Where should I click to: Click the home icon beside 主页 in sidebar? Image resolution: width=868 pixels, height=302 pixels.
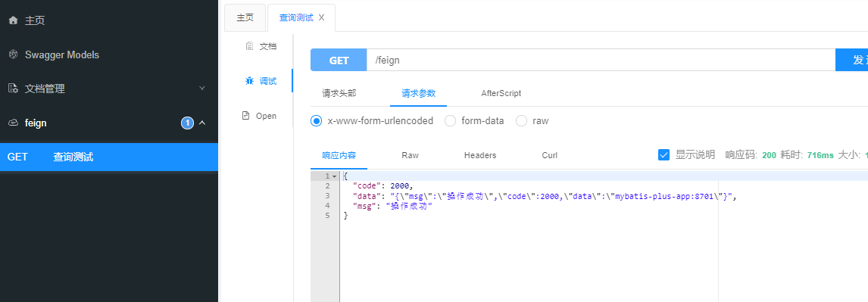(x=14, y=20)
